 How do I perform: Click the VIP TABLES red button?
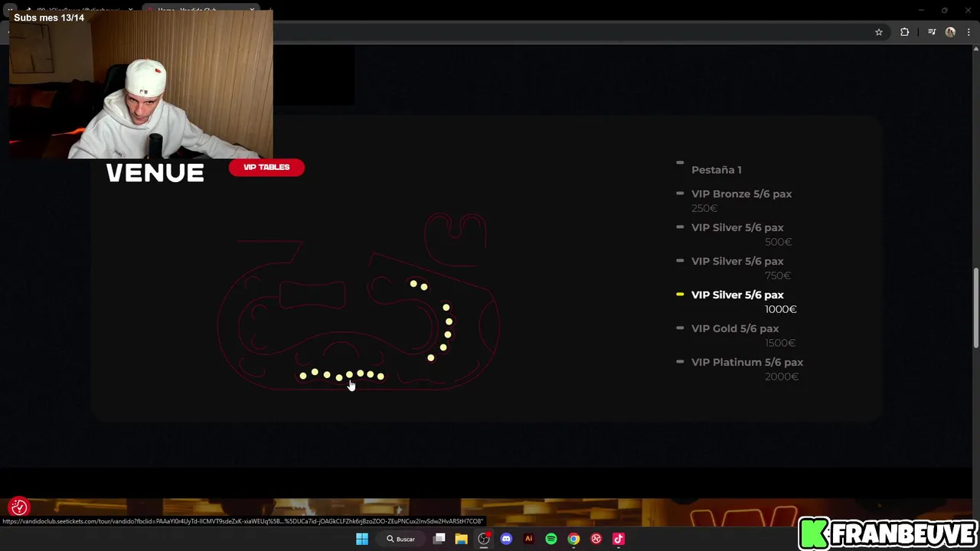[x=266, y=167]
